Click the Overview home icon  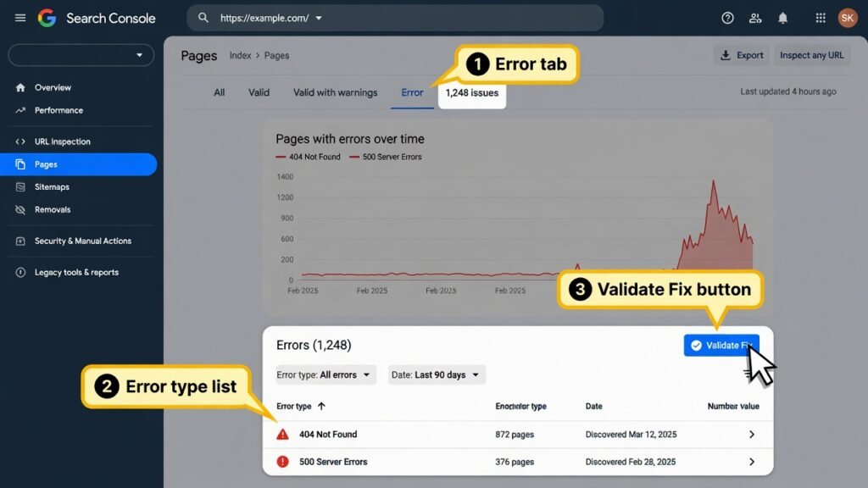click(20, 87)
